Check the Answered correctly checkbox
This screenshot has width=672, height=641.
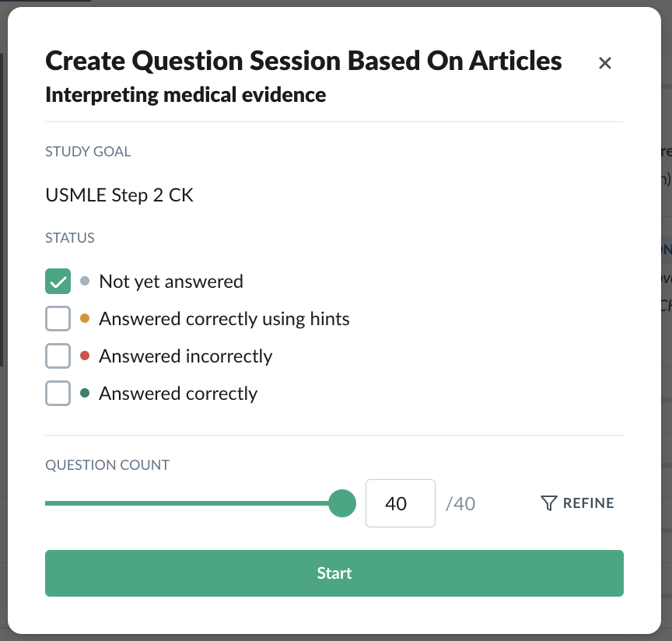[x=58, y=393]
